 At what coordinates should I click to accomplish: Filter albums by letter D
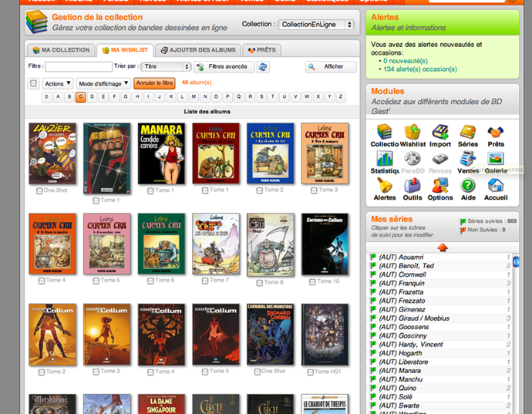pos(92,96)
